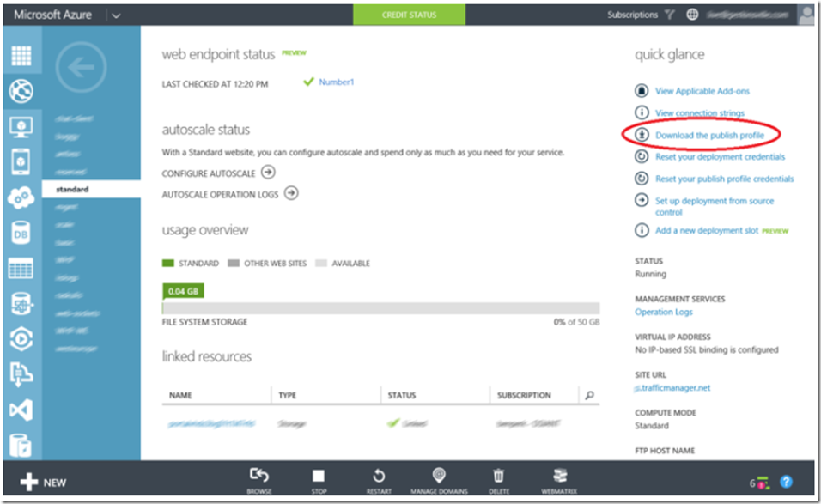
Task: Launch WebMatrix from bottom bar
Action: click(x=559, y=481)
